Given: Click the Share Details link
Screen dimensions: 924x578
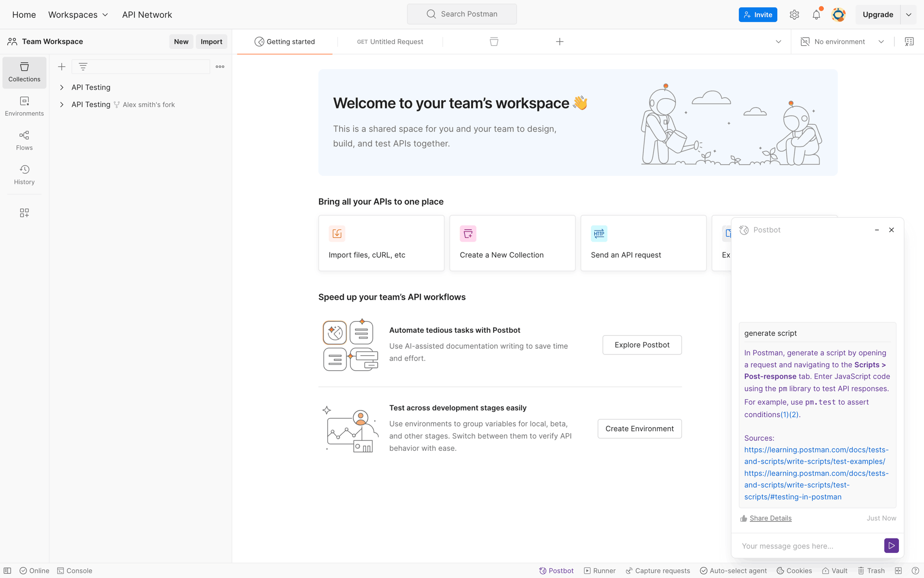Looking at the screenshot, I should 770,518.
